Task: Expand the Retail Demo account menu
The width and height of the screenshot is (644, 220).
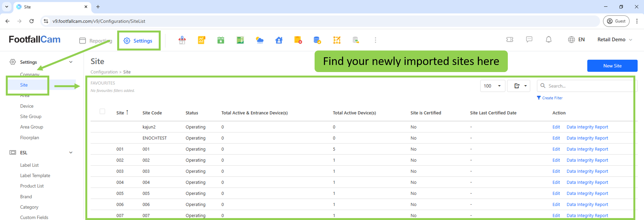Action: [615, 40]
